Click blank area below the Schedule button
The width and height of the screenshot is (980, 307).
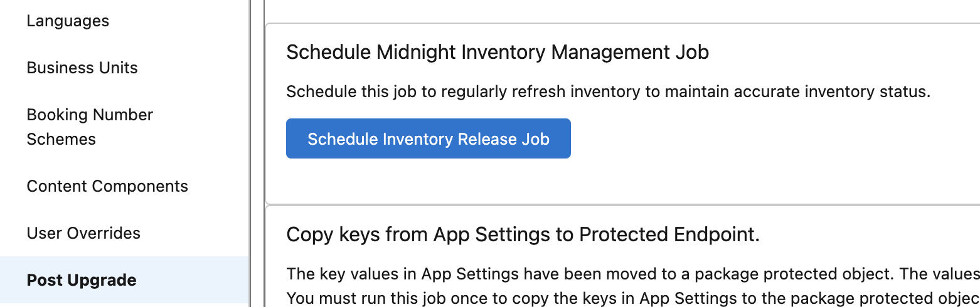[428, 182]
